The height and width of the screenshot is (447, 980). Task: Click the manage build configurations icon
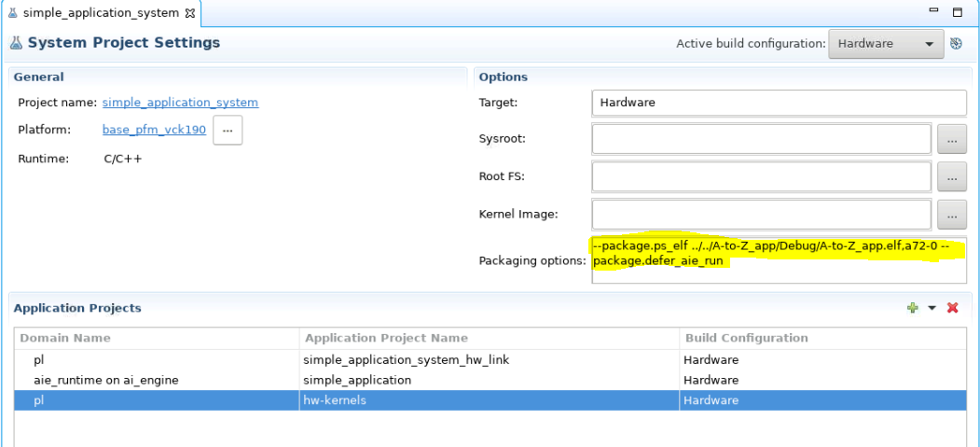click(x=956, y=44)
